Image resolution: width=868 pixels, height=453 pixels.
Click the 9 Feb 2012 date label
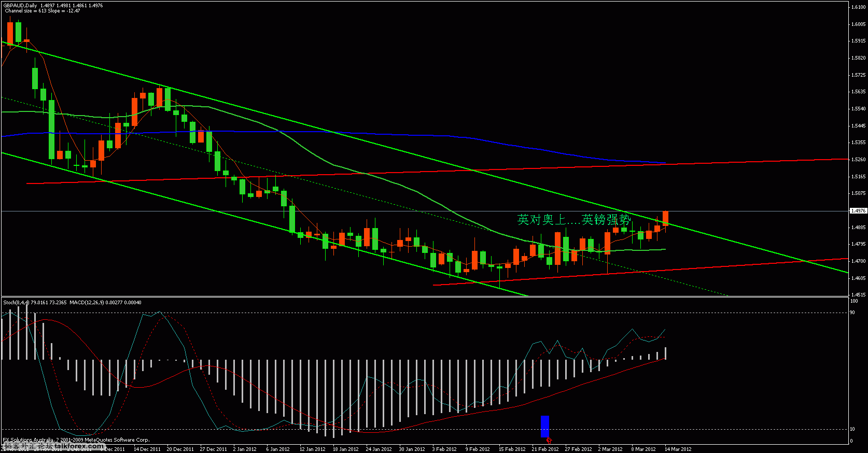click(x=478, y=449)
